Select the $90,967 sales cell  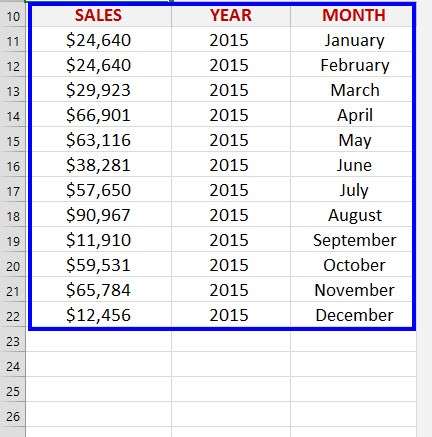[99, 215]
